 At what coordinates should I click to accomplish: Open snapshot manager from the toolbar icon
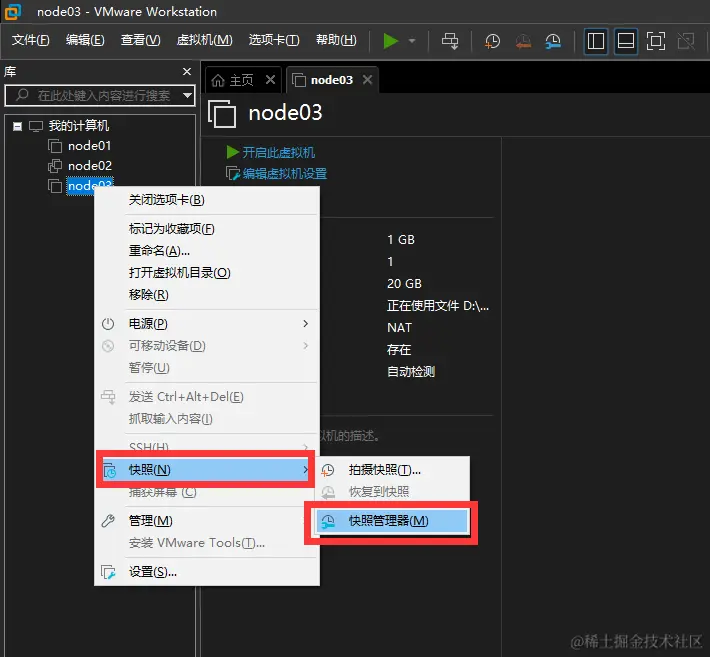[553, 41]
